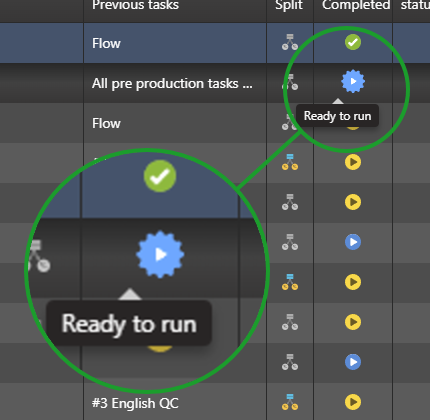The height and width of the screenshot is (420, 430).
Task: Click the green completed checkmark in top Flow row
Action: (353, 42)
